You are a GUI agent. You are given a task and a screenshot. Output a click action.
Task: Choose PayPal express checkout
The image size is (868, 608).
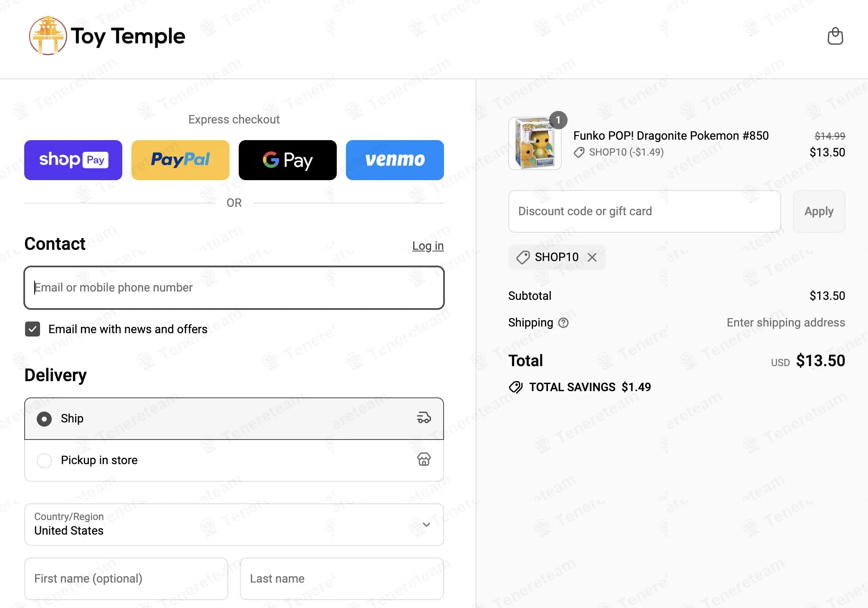point(180,160)
